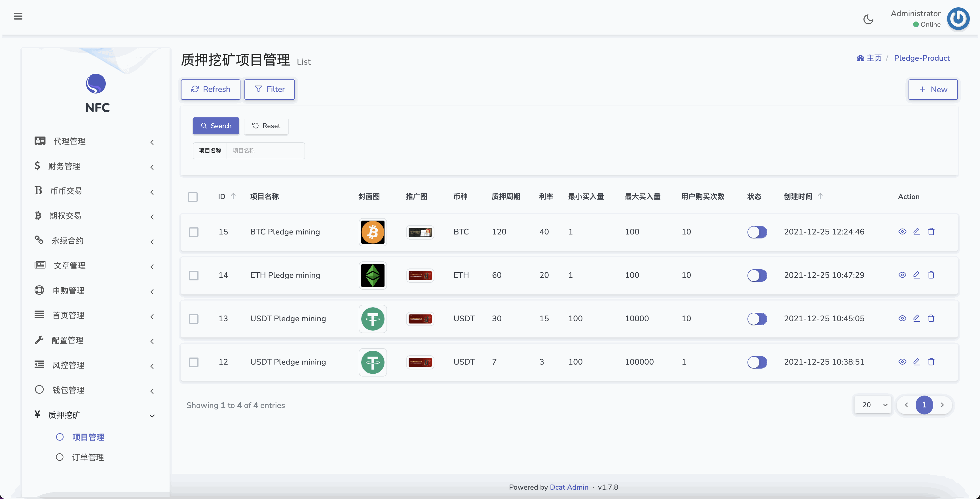Open the 主页 breadcrumb link

click(874, 58)
